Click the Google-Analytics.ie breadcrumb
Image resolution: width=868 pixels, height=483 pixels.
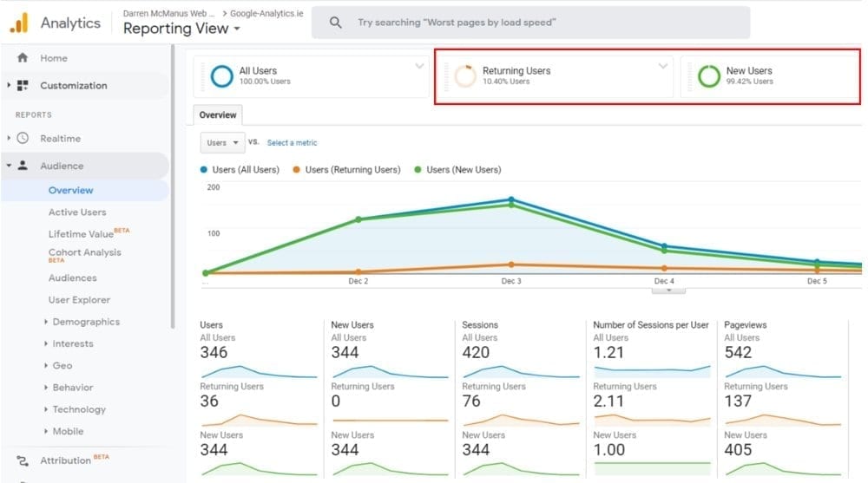[266, 13]
